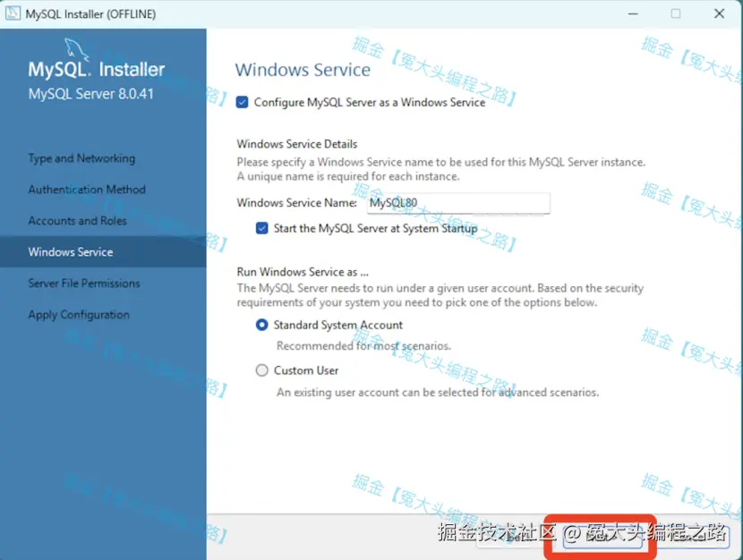Click the 'Windows Service Name:' label
Image resolution: width=743 pixels, height=560 pixels.
pos(296,202)
